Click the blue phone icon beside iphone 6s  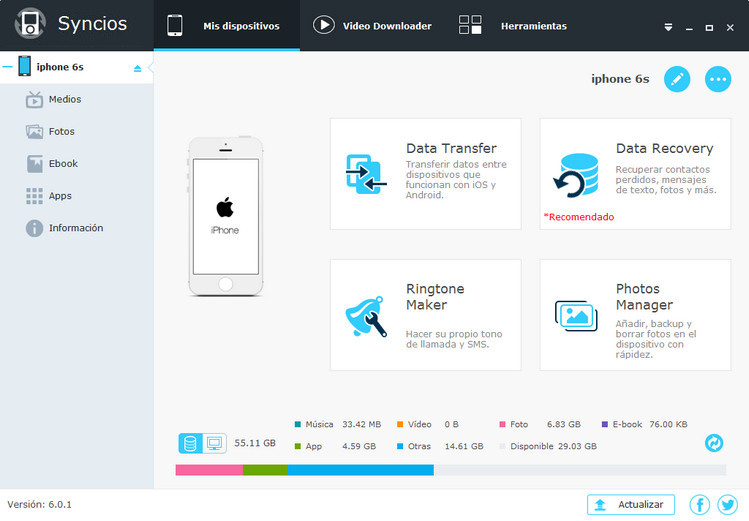[24, 66]
